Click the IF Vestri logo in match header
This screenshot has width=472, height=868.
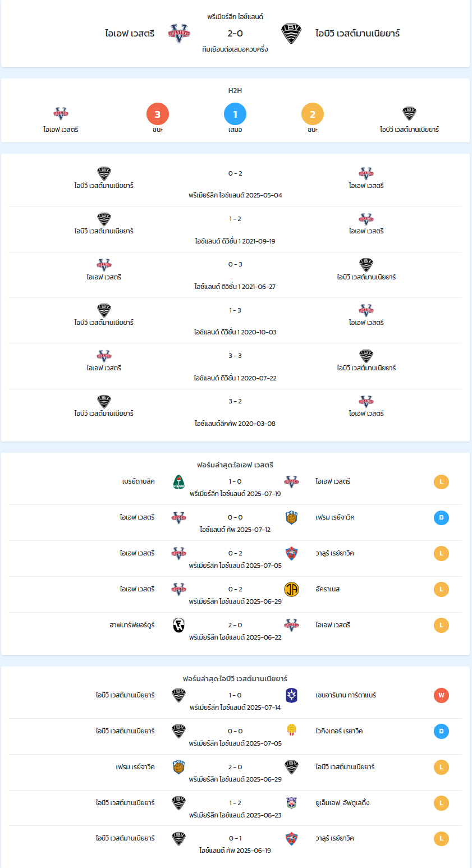tap(179, 34)
